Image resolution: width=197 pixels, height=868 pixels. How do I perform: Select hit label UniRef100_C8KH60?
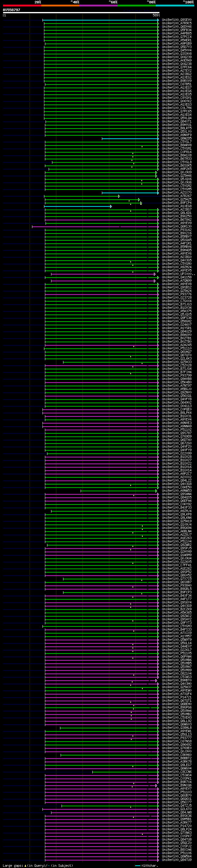point(176,755)
